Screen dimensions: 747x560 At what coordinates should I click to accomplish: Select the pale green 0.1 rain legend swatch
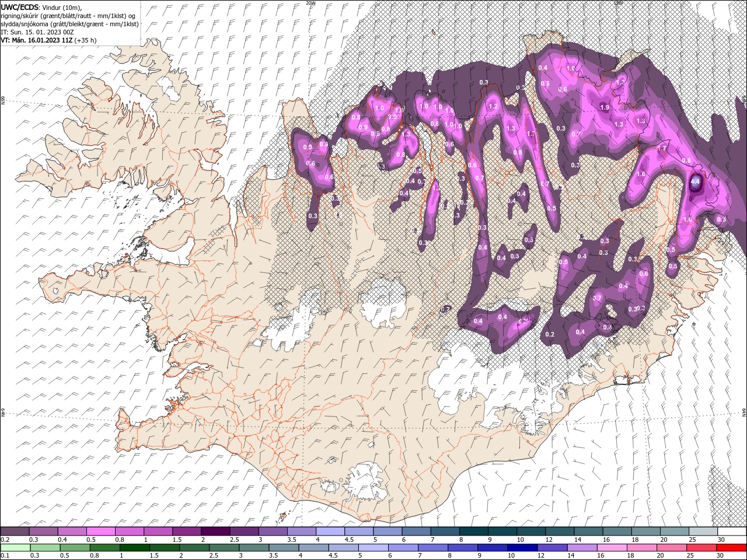tap(16, 548)
